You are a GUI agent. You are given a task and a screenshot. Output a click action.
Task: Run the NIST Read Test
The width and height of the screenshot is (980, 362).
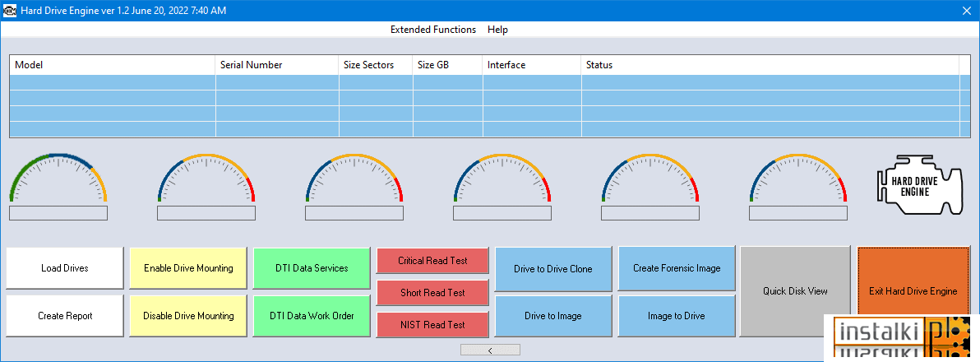(x=432, y=324)
